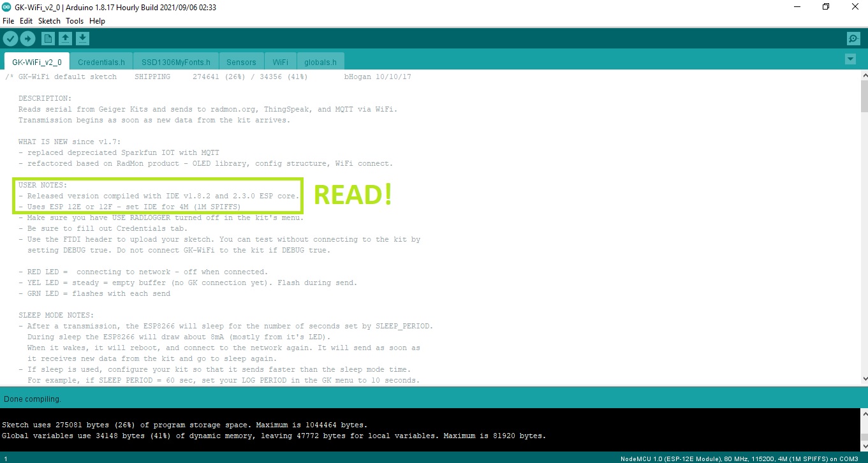Image resolution: width=868 pixels, height=463 pixels.
Task: Select the Sensors tab
Action: coord(241,62)
